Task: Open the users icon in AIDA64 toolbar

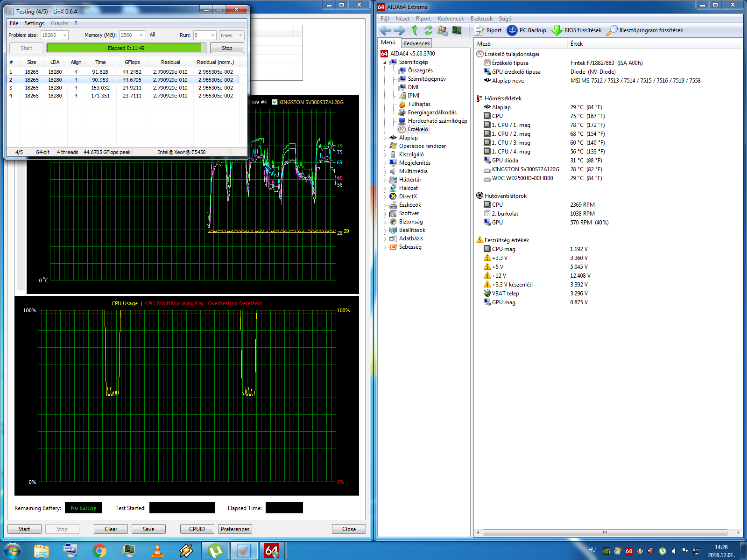Action: (443, 30)
